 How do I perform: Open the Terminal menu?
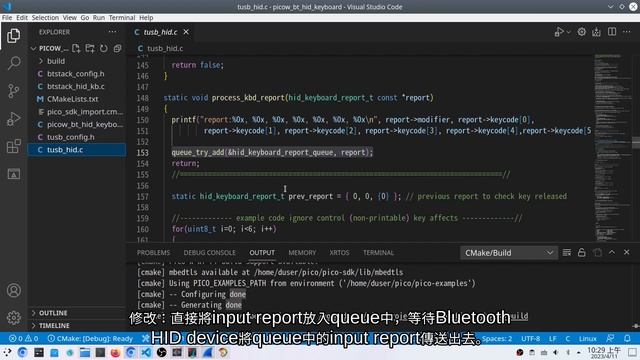coord(122,18)
